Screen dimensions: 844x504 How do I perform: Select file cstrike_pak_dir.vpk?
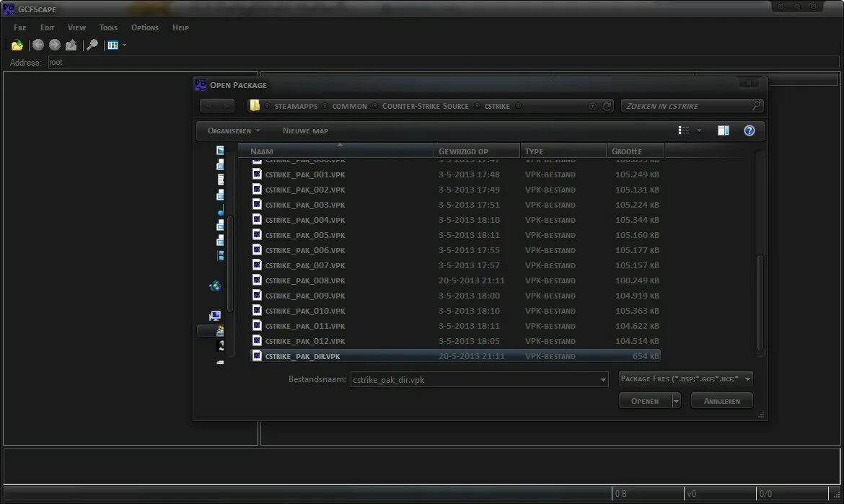pyautogui.click(x=455, y=356)
